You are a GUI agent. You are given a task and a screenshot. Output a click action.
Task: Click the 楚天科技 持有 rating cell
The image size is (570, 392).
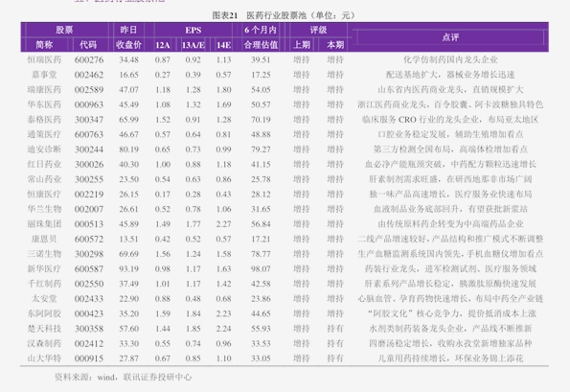point(334,329)
